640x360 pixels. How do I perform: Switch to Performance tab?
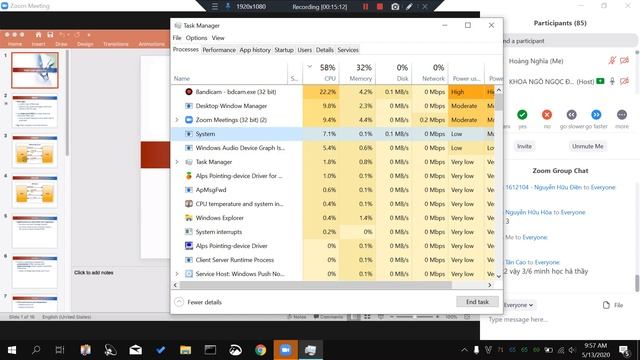click(x=219, y=50)
